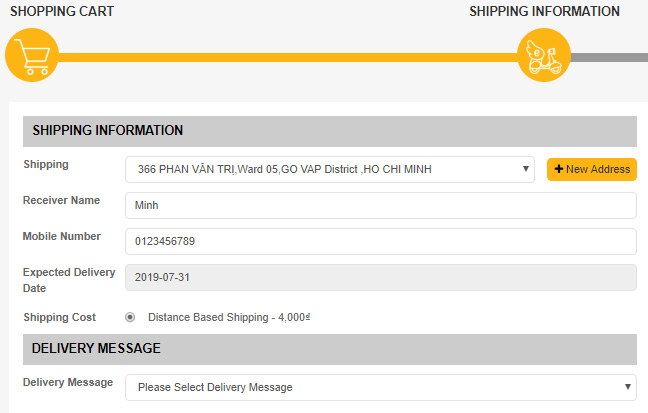The width and height of the screenshot is (648, 413).
Task: Focus the Receiver Name field containing Minh
Action: 381,205
